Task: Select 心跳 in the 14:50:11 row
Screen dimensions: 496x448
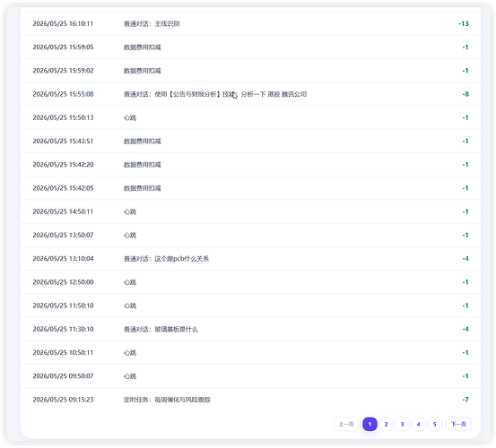Action: pos(130,211)
